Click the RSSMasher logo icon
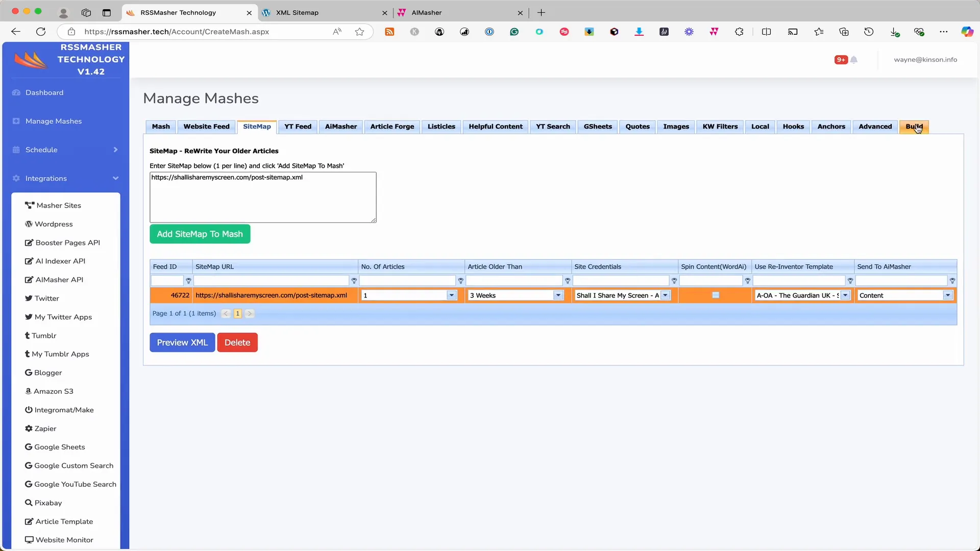The width and height of the screenshot is (980, 551). click(x=31, y=60)
